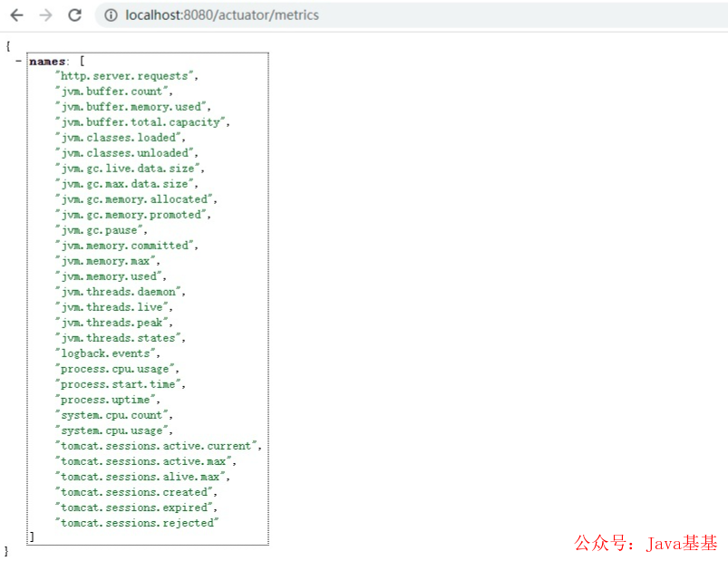This screenshot has height=561, width=728.
Task: Select the "jvm.threads.live" entry
Action: click(112, 307)
